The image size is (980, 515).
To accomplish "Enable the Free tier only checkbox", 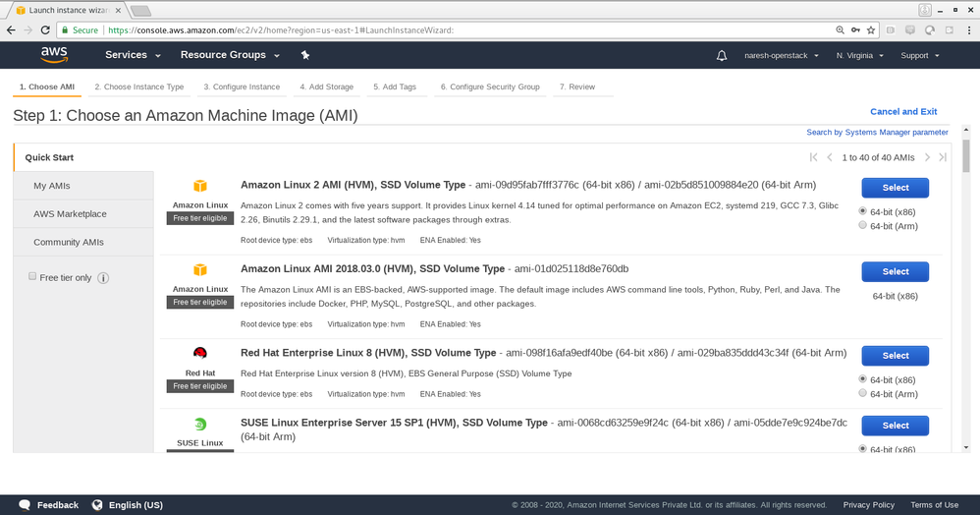I will (32, 277).
